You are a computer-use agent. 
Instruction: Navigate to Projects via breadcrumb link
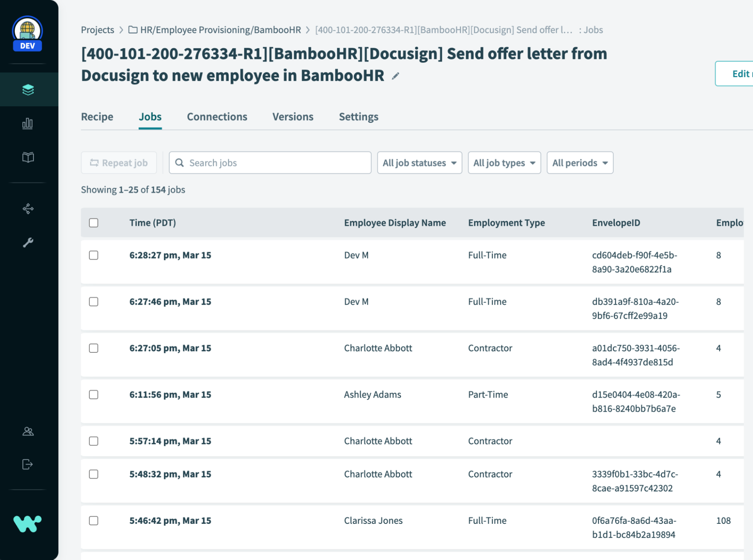coord(97,30)
